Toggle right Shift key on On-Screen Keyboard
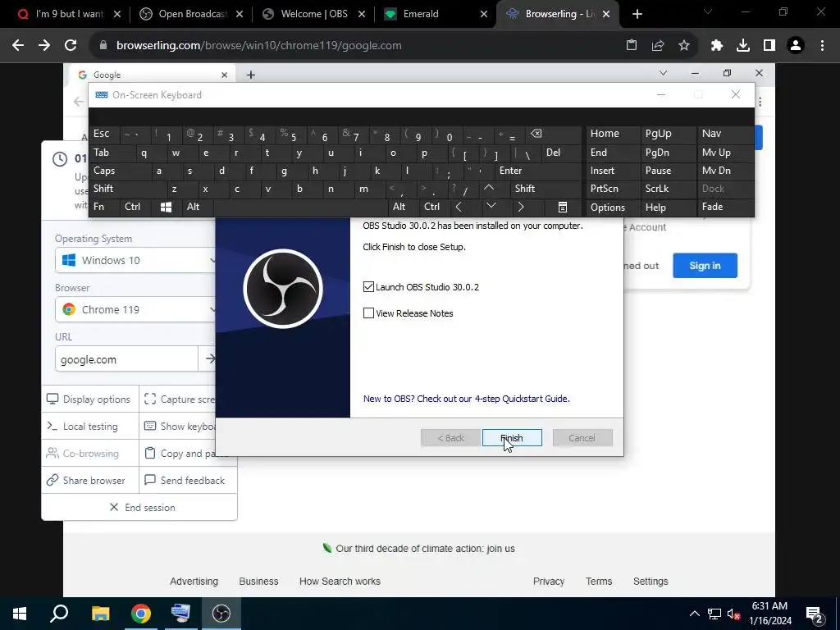The image size is (840, 630). point(546,189)
